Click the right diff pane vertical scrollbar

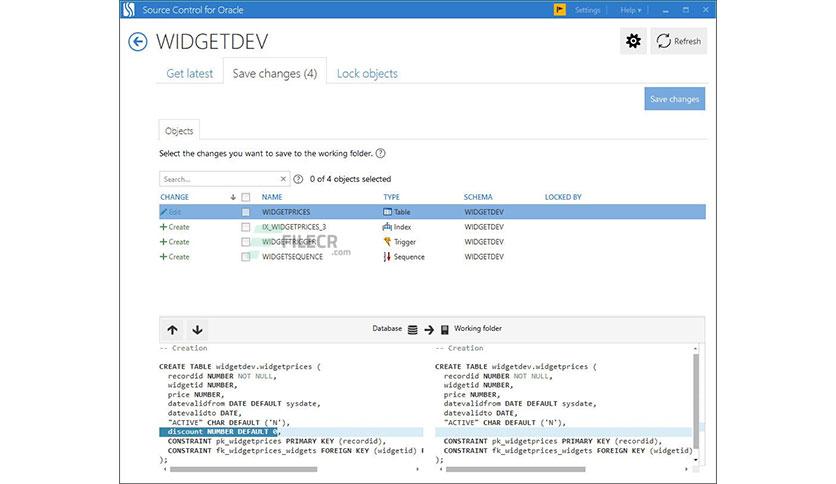pos(698,400)
